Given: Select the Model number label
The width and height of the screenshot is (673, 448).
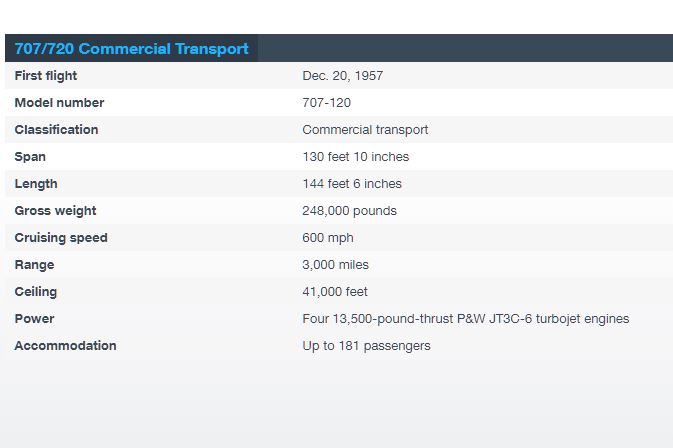Looking at the screenshot, I should pyautogui.click(x=59, y=103).
